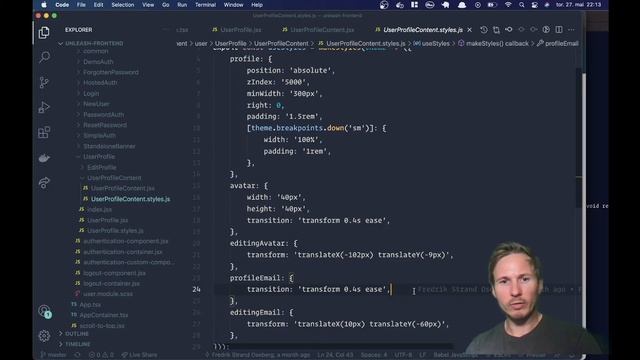Screen dimensions: 640x360
Task: Click the Spotlight search icon in menu bar
Action: tap(522, 5)
